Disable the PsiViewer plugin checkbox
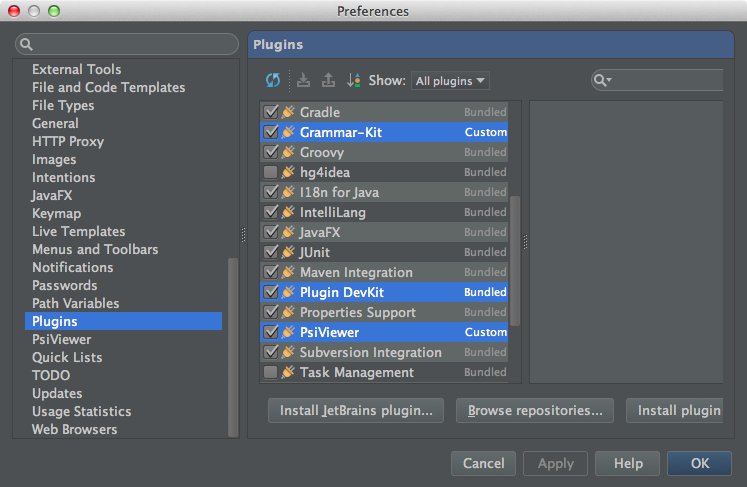This screenshot has height=487, width=747. click(x=271, y=332)
